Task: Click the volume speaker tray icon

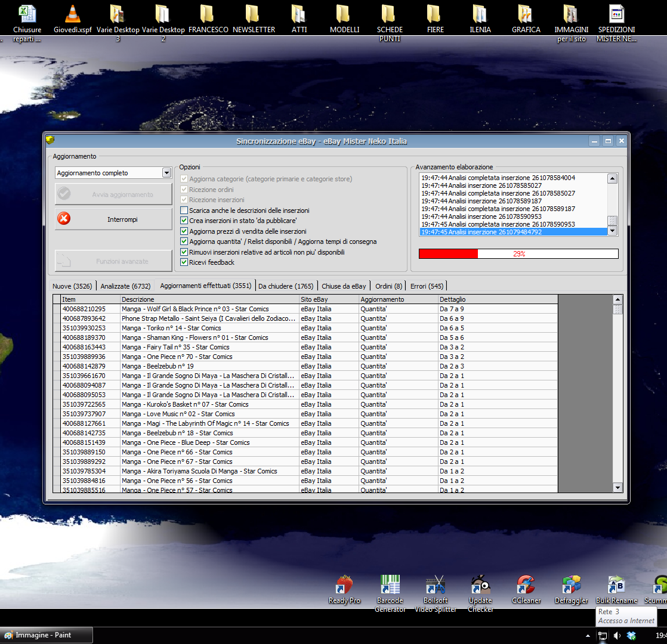Action: click(617, 636)
